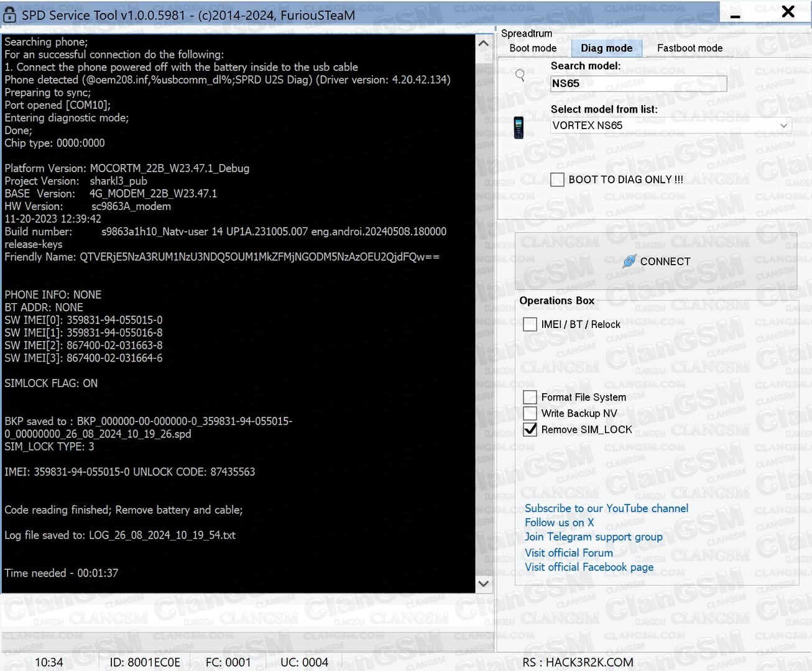Open the Follow us on X link

point(559,523)
